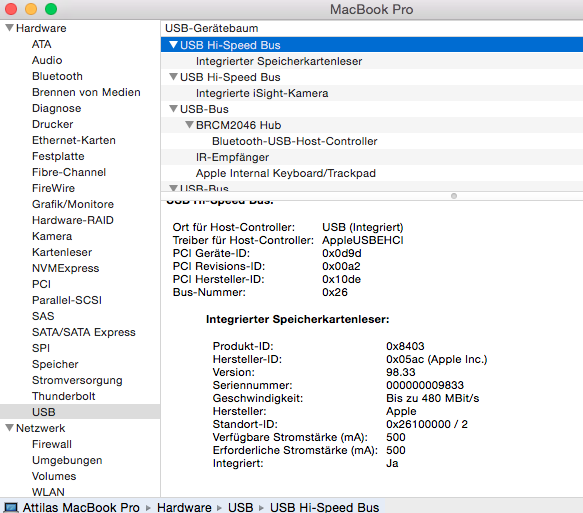Select PCI in the sidebar
Screen dimensions: 583x513
coord(41,284)
